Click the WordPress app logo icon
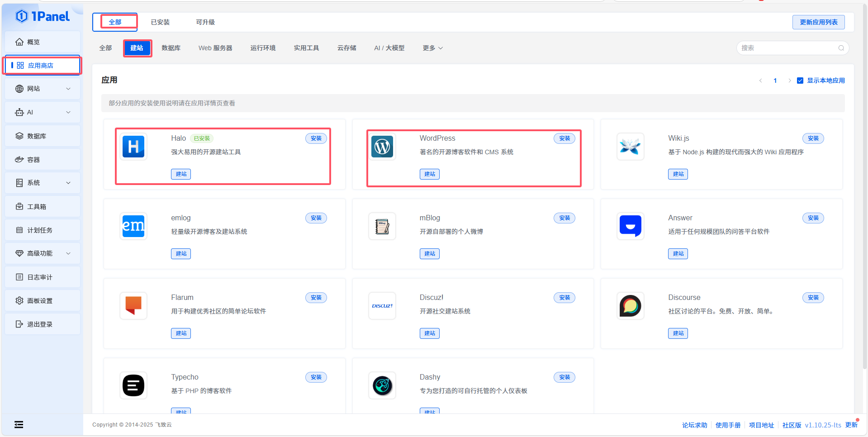868x437 pixels. point(382,147)
